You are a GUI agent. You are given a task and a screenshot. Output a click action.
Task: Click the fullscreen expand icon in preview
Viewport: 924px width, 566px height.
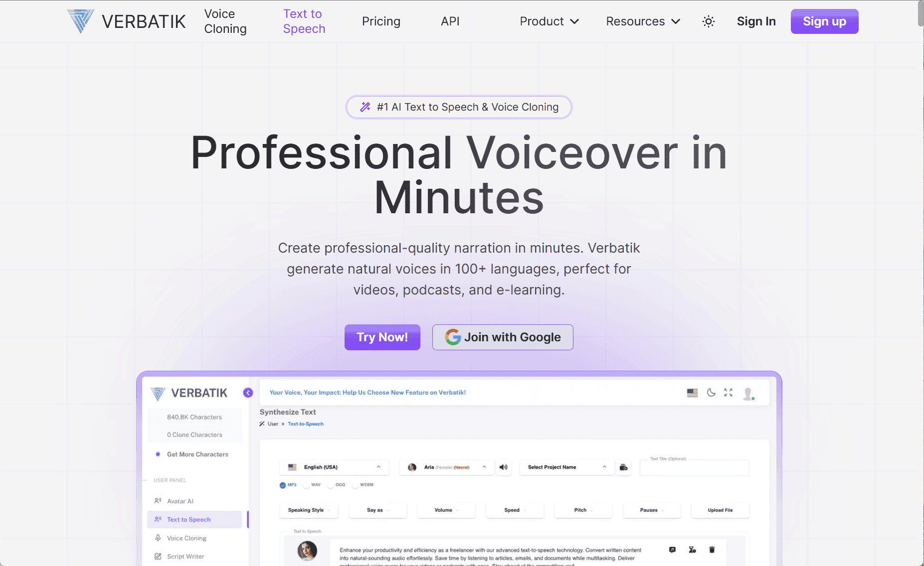click(x=728, y=393)
